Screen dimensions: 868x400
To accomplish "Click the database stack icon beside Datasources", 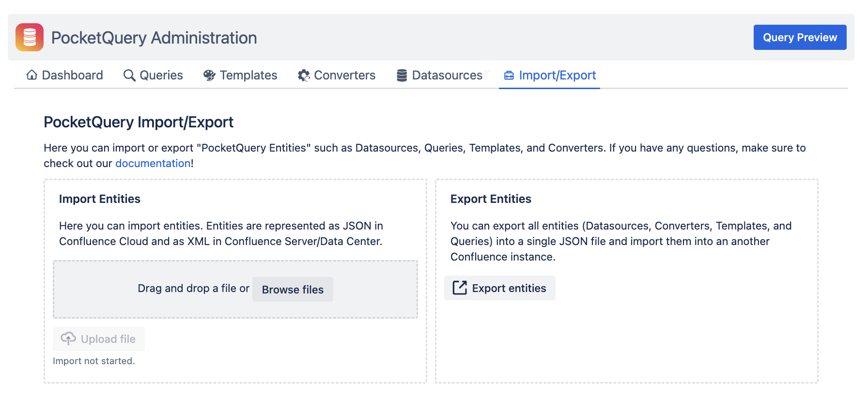I will tap(402, 76).
